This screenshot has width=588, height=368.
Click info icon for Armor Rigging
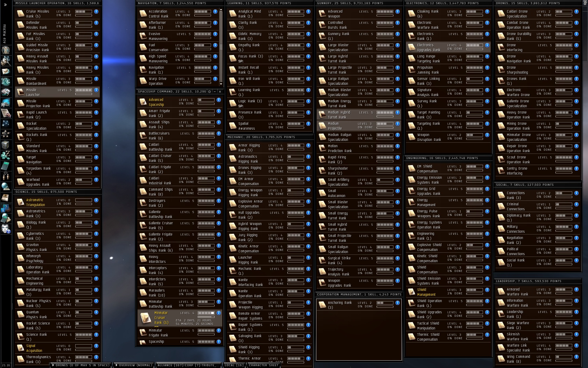click(308, 145)
